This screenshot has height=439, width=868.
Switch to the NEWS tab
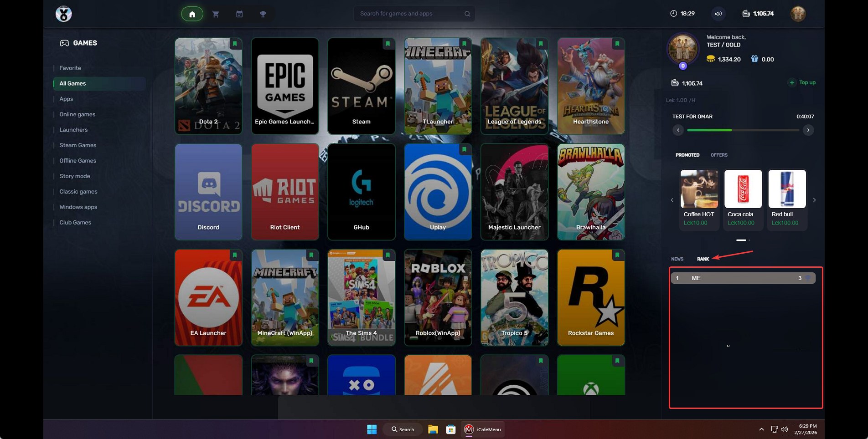(x=677, y=259)
